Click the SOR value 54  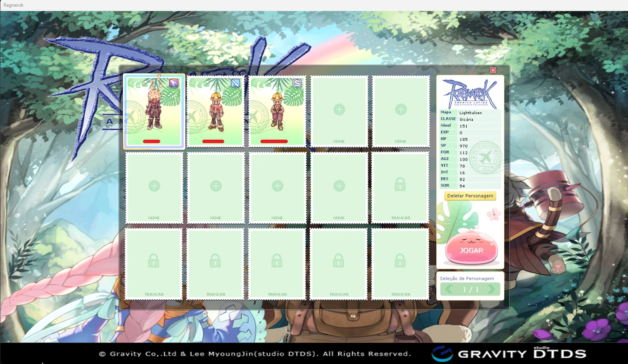462,186
